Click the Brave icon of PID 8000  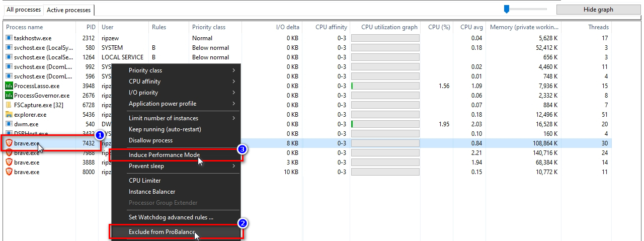coord(9,172)
